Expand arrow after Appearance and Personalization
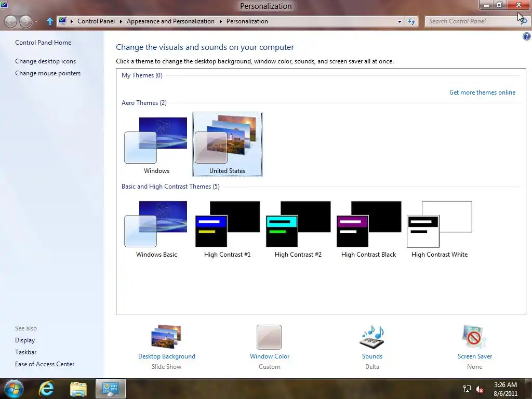The width and height of the screenshot is (532, 399). pyautogui.click(x=220, y=21)
